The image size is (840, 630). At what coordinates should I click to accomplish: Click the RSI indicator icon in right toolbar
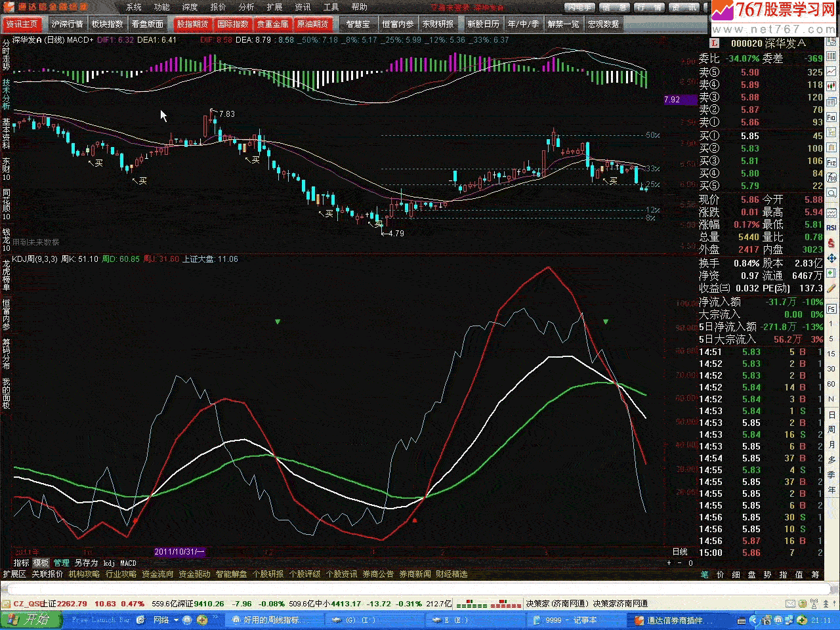[x=831, y=228]
